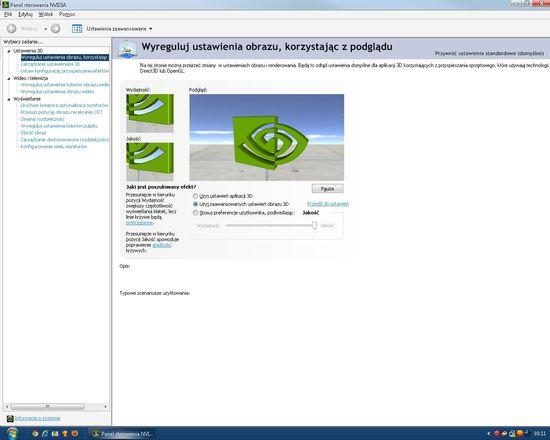Click the Wydajność preview thumbnail
Image resolution: width=550 pixels, height=440 pixels.
click(150, 113)
